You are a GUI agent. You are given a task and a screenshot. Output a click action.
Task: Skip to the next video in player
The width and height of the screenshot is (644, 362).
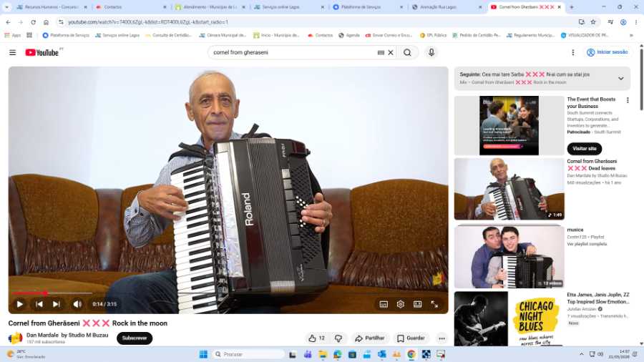pyautogui.click(x=57, y=304)
